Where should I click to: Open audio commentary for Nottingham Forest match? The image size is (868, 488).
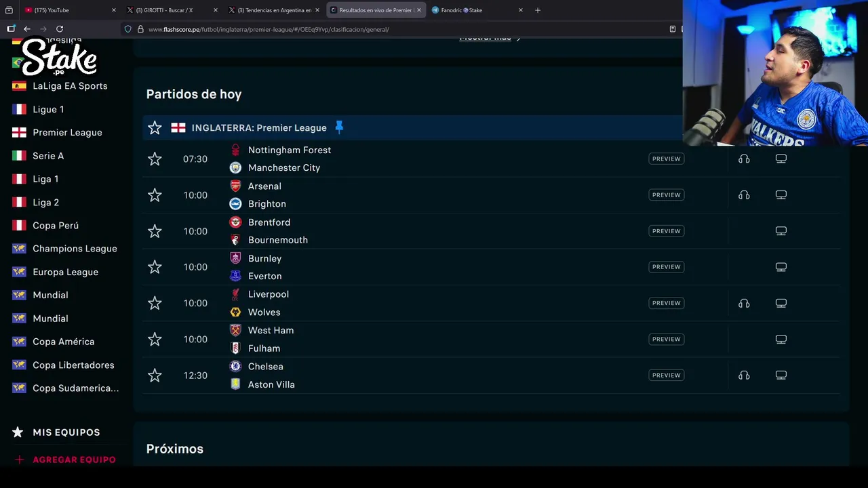(744, 159)
